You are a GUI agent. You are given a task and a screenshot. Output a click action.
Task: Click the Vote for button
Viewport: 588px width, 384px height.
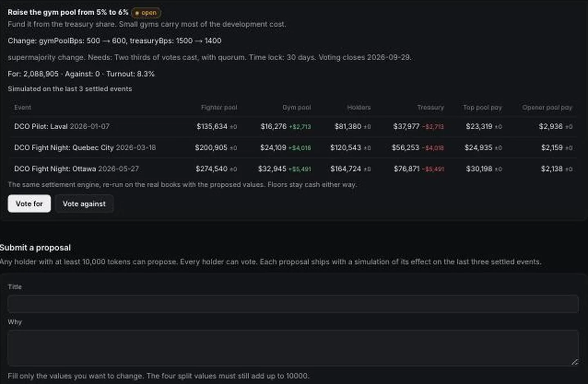pos(29,203)
